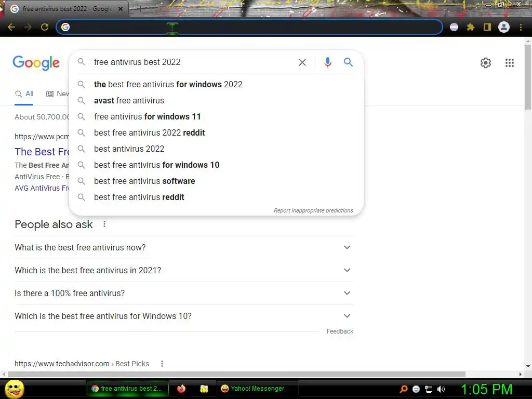Viewport: 532px width, 399px height.
Task: Click the round extension icon beside puzzle piece
Action: (x=454, y=27)
